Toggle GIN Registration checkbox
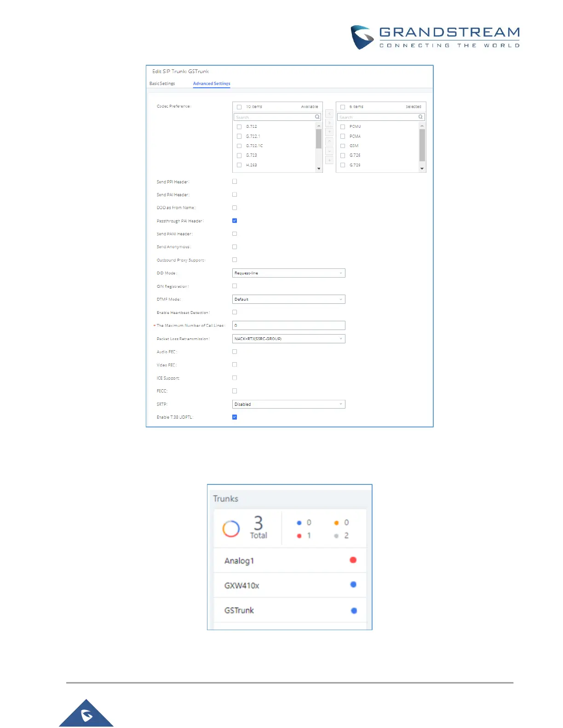This screenshot has width=563, height=728. tap(235, 286)
